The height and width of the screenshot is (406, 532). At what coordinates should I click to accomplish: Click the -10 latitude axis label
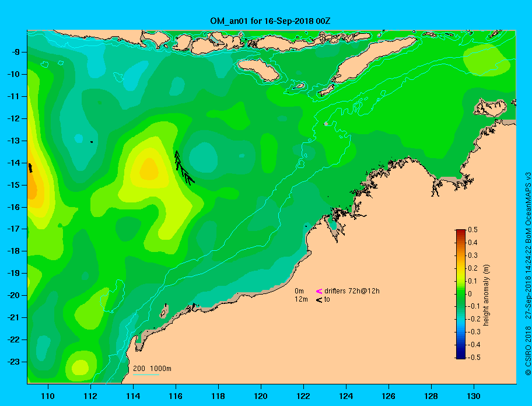tap(14, 74)
